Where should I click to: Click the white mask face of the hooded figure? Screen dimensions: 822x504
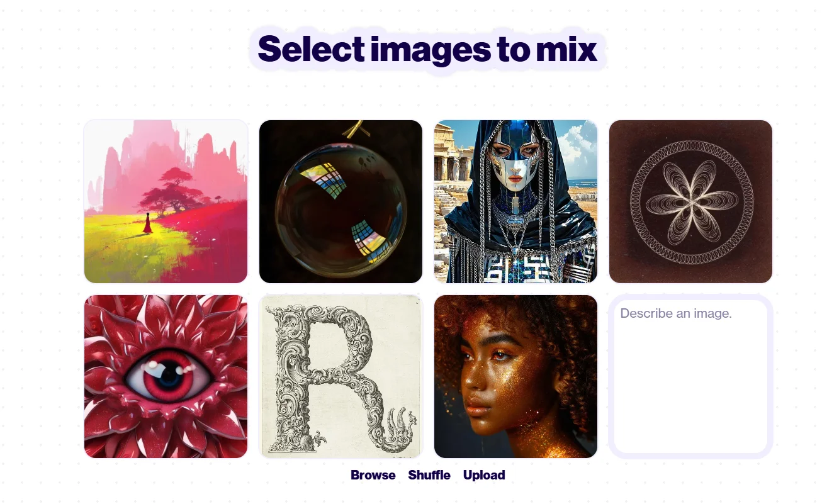515,160
